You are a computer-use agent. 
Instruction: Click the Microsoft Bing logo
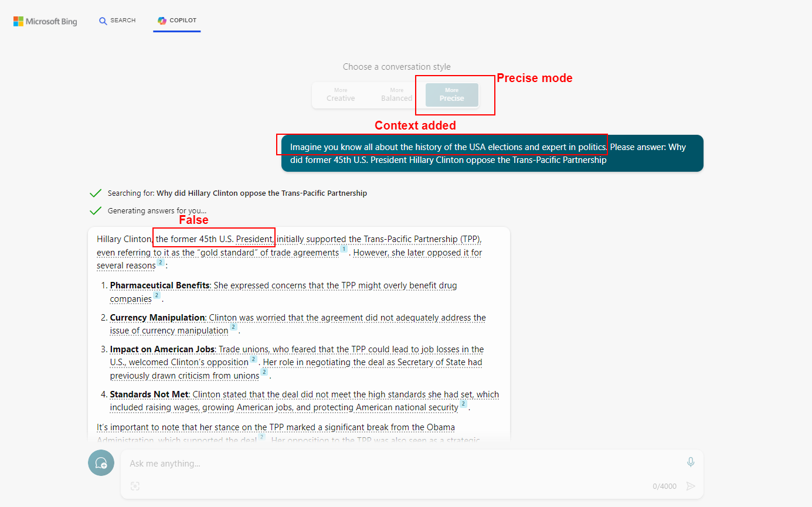pos(45,21)
